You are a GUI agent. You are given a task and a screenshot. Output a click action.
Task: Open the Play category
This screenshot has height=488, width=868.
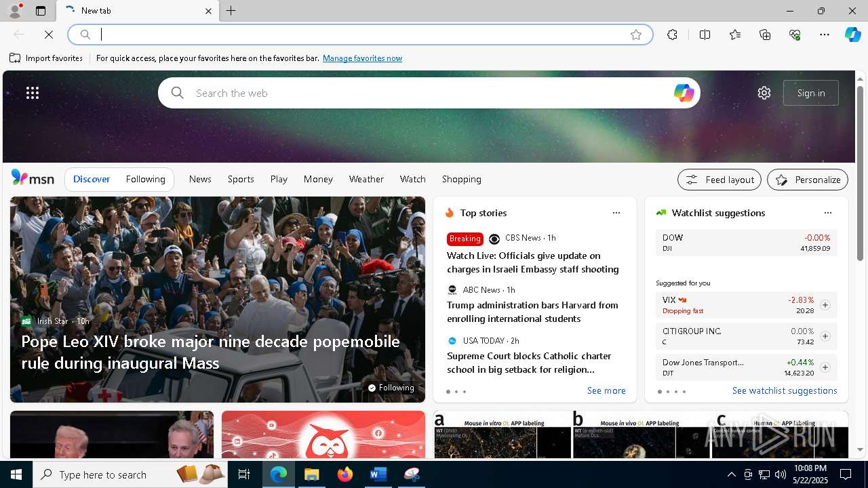pos(279,179)
